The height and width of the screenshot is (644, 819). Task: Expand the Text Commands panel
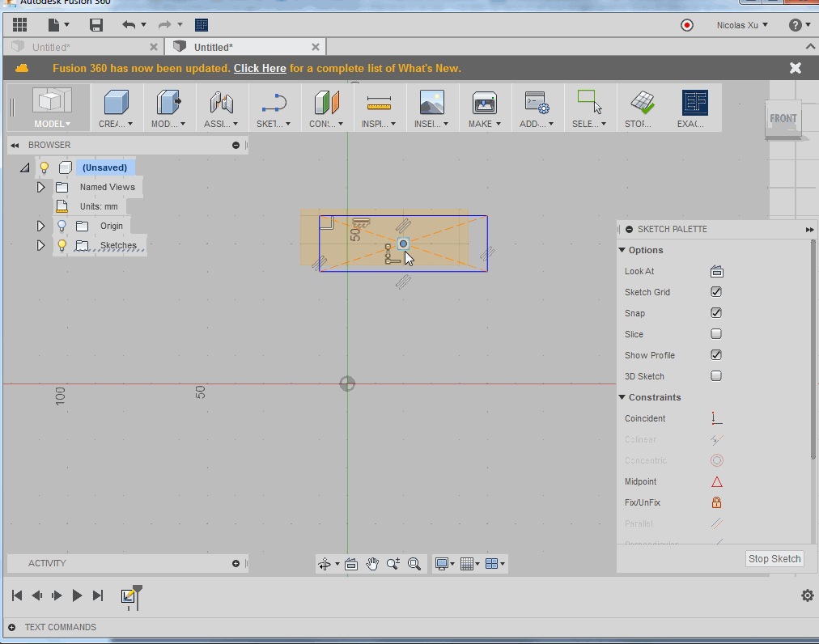(11, 627)
